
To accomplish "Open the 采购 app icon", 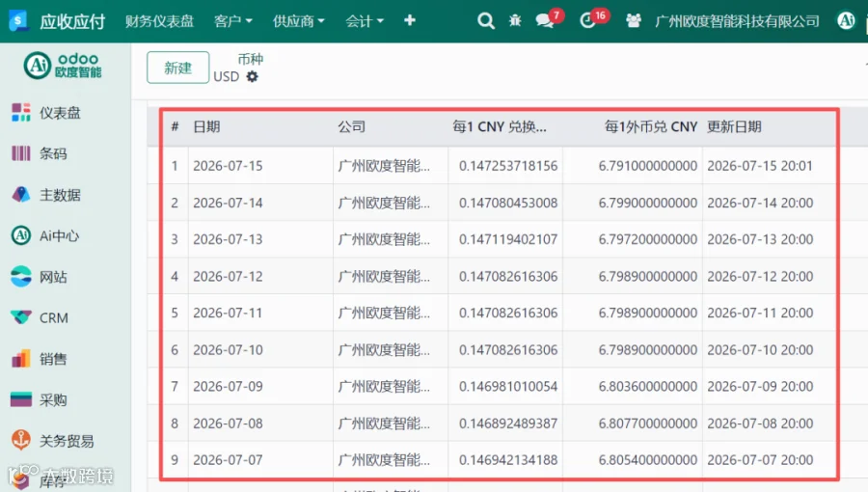I will pos(21,399).
